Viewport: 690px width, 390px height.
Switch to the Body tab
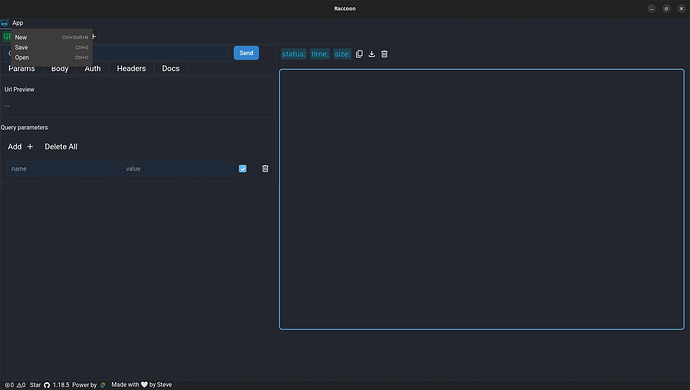tap(60, 69)
